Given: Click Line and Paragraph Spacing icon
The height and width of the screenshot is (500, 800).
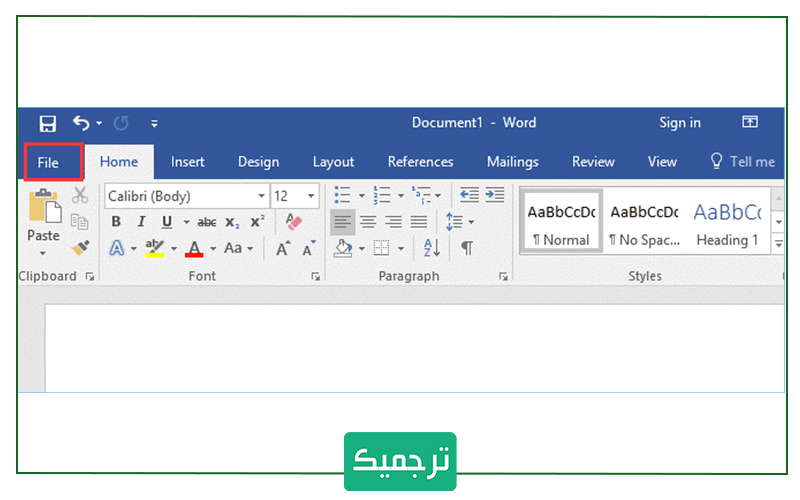Looking at the screenshot, I should click(x=454, y=222).
